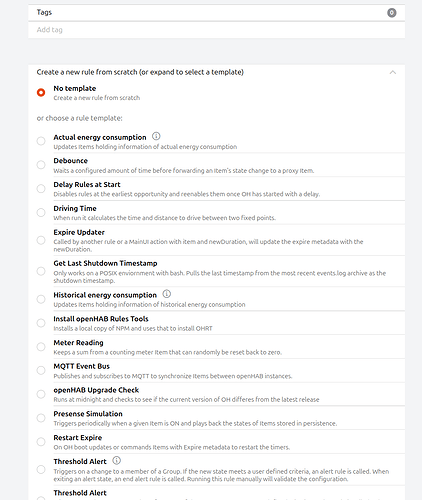Select the Debounce template radio button

(41, 165)
